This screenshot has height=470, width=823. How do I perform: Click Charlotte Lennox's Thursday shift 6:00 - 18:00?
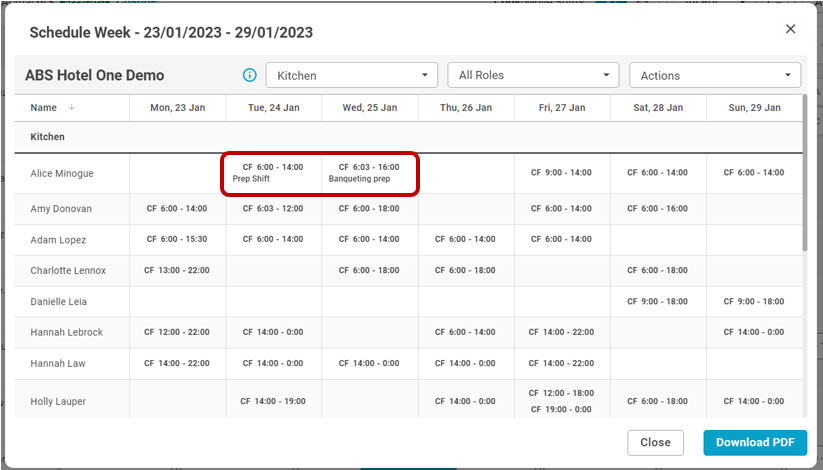pos(465,270)
